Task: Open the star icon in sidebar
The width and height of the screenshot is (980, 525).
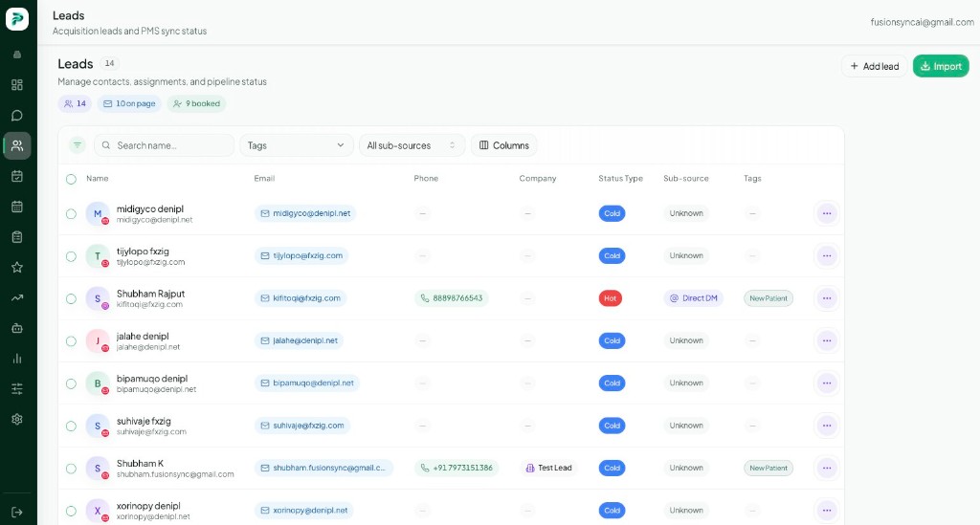Action: tap(17, 267)
